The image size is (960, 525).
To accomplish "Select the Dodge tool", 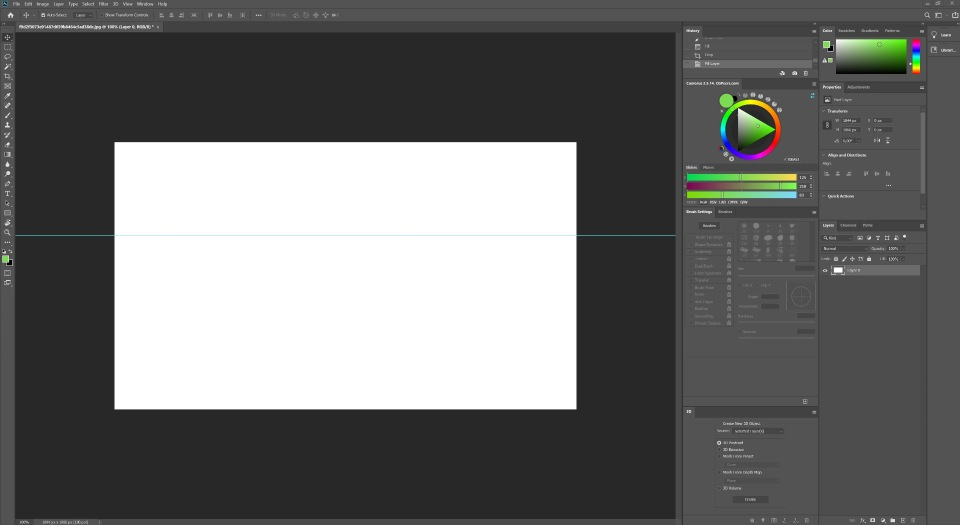I will click(x=7, y=174).
